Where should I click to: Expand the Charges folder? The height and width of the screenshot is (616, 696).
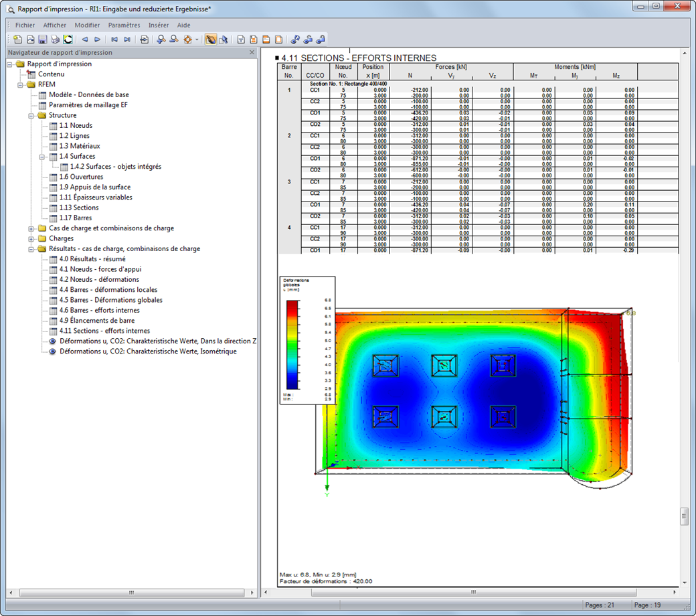point(31,239)
